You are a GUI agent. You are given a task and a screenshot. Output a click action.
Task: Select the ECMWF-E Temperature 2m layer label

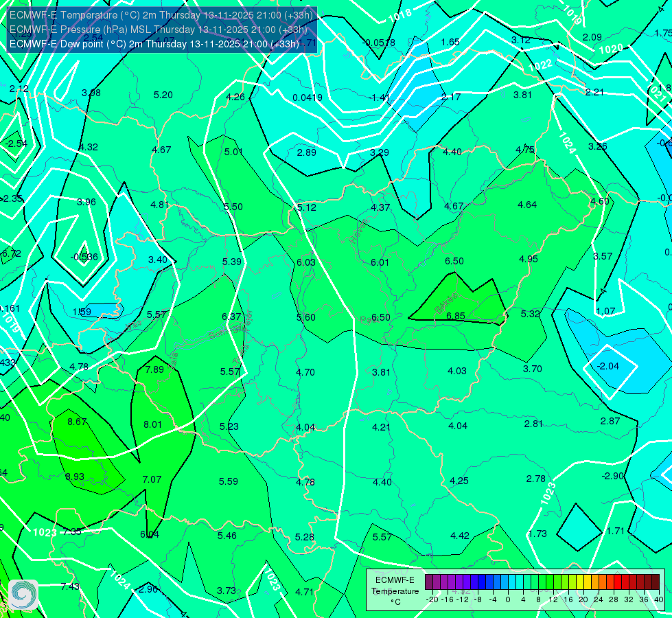pyautogui.click(x=161, y=15)
